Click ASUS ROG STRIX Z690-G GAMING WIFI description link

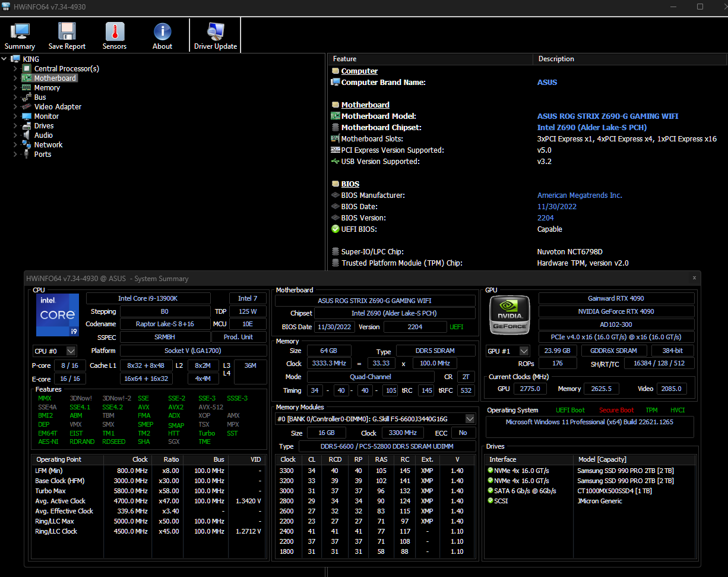[607, 116]
